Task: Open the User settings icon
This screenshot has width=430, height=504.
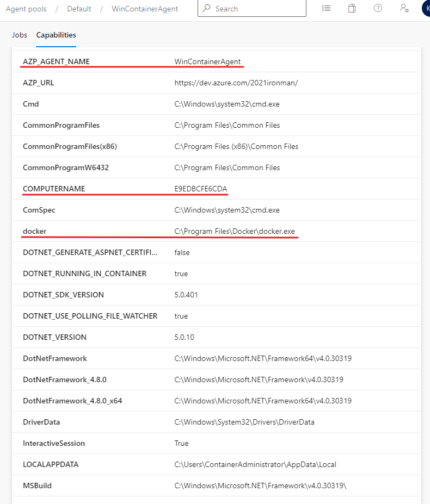Action: 404,8
